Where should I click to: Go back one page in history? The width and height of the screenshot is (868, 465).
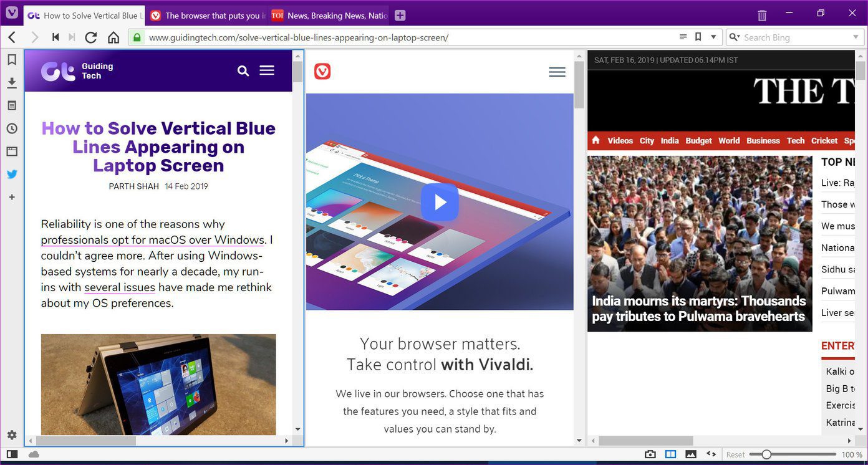click(12, 37)
